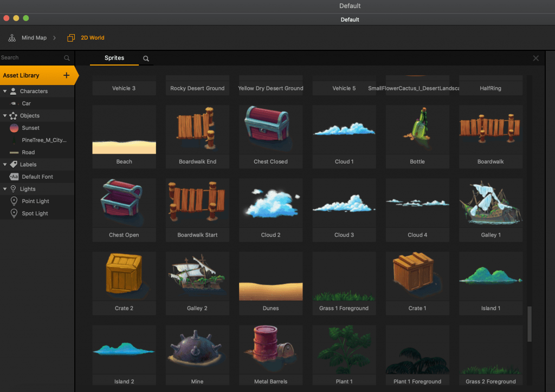This screenshot has width=555, height=392.
Task: Click the Objects icon in Asset Library
Action: (x=13, y=115)
